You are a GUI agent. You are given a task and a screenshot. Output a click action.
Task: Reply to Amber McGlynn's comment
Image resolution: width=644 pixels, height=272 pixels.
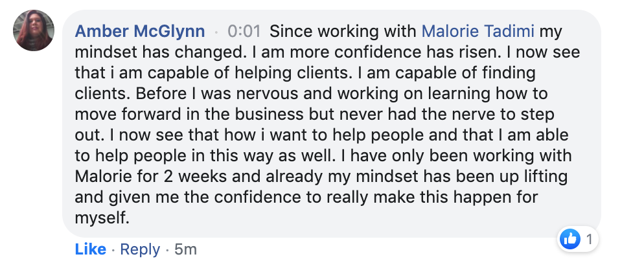click(140, 249)
